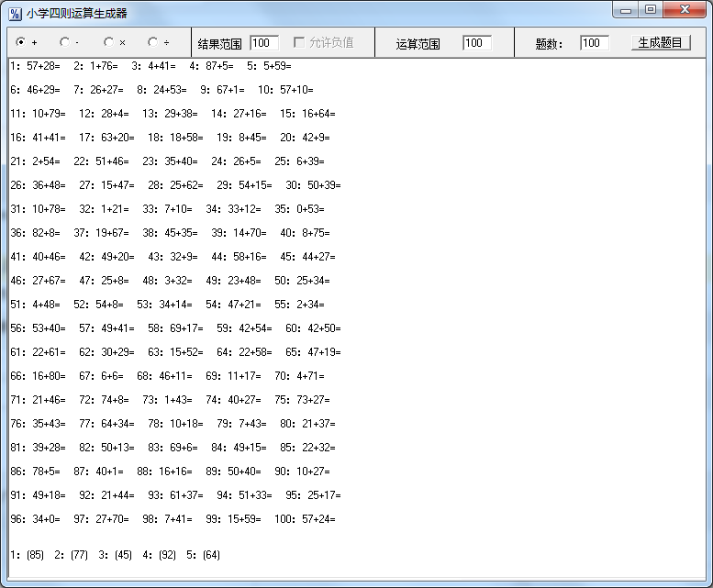Click the 结果范围 input field

tap(263, 43)
